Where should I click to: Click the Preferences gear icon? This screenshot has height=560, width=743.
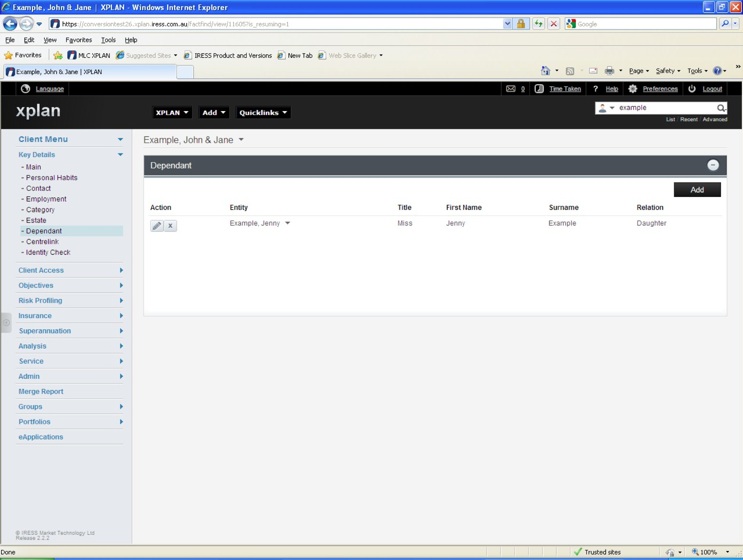click(633, 89)
